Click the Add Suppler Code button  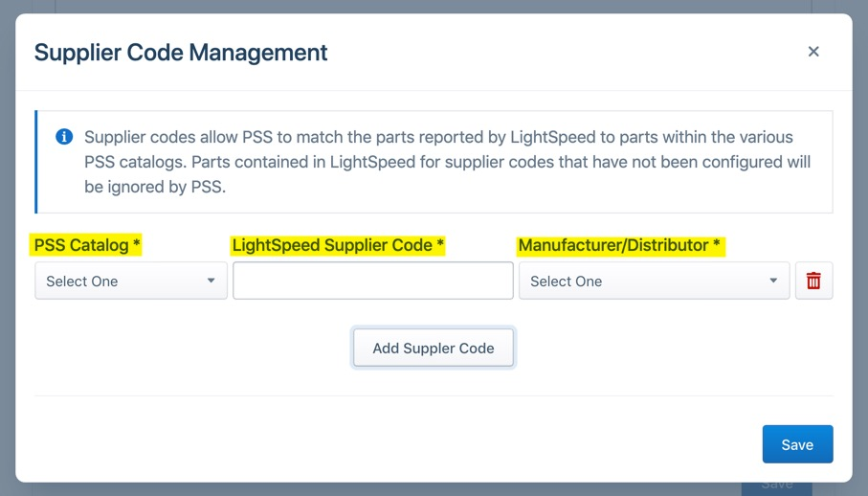tap(434, 348)
